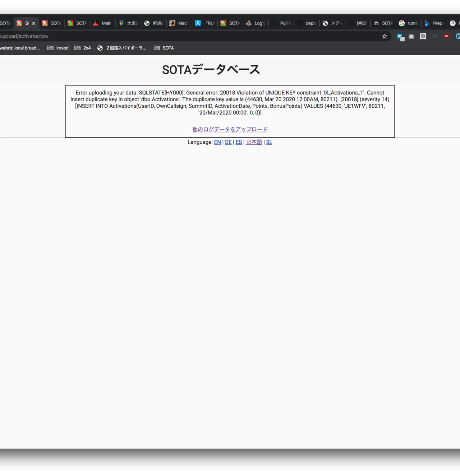Screen dimensions: 460x476
Task: Switch language to EN
Action: pyautogui.click(x=217, y=142)
